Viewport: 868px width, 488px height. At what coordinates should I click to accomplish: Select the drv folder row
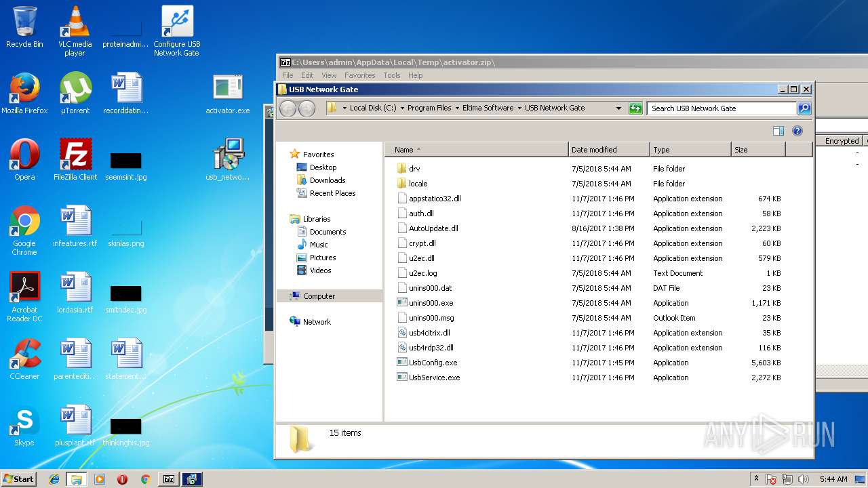(x=589, y=169)
